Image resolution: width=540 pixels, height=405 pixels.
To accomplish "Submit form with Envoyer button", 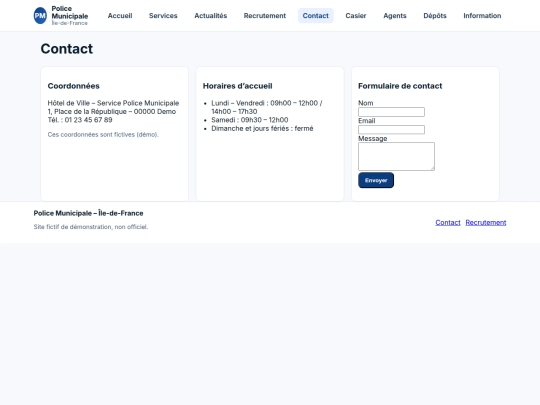I will click(x=376, y=180).
